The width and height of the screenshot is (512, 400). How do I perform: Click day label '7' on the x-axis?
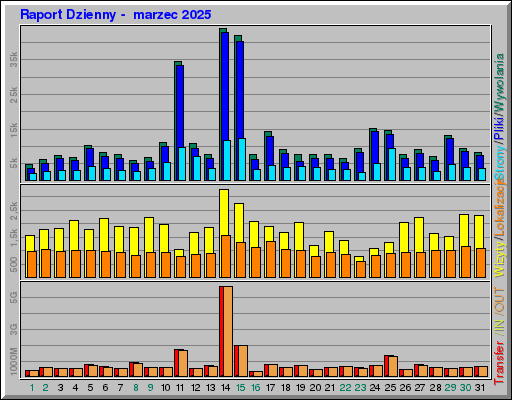120,388
